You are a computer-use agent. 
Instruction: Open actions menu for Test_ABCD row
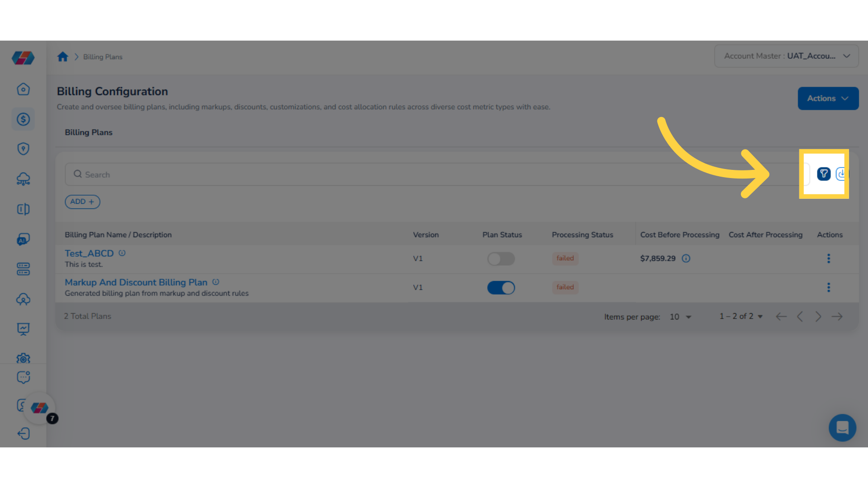coord(829,258)
